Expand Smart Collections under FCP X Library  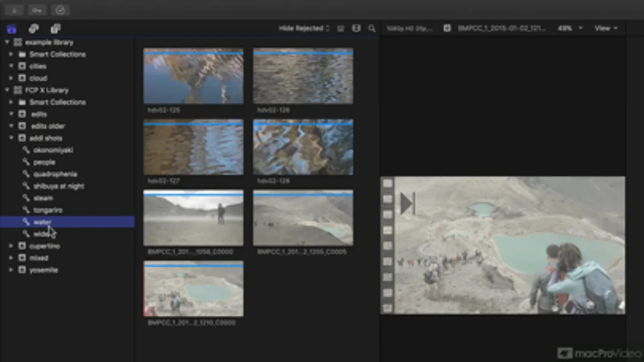(11, 102)
